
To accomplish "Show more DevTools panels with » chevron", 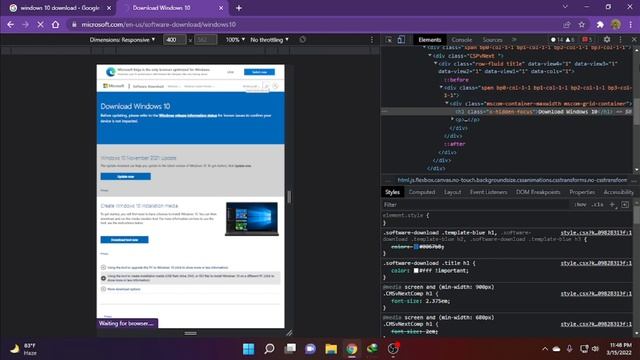I will (514, 40).
